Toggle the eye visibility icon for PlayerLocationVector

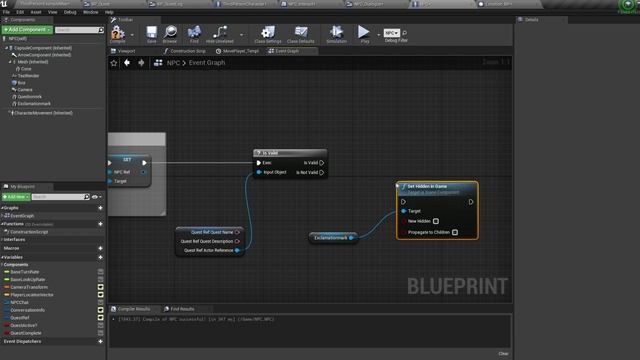tap(100, 295)
